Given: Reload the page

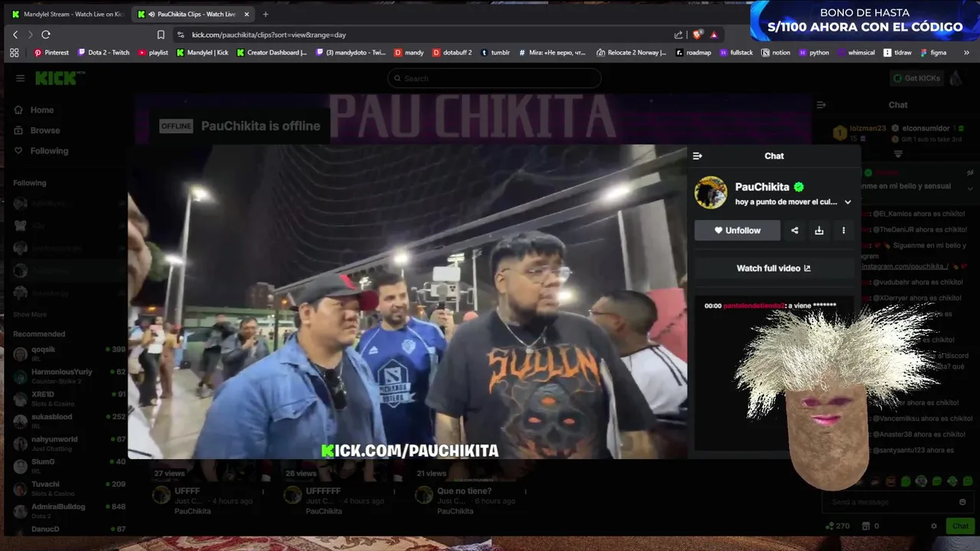Looking at the screenshot, I should click(46, 34).
